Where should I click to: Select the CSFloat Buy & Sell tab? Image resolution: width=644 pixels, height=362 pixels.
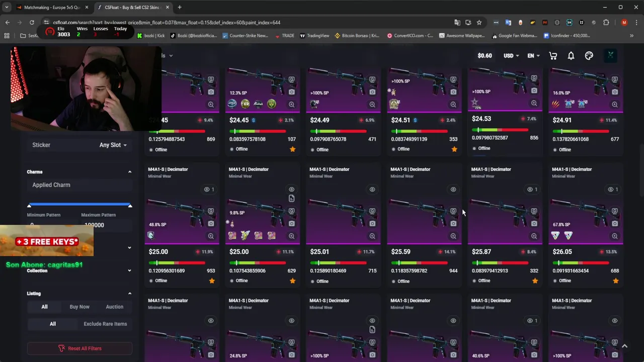coord(133,7)
